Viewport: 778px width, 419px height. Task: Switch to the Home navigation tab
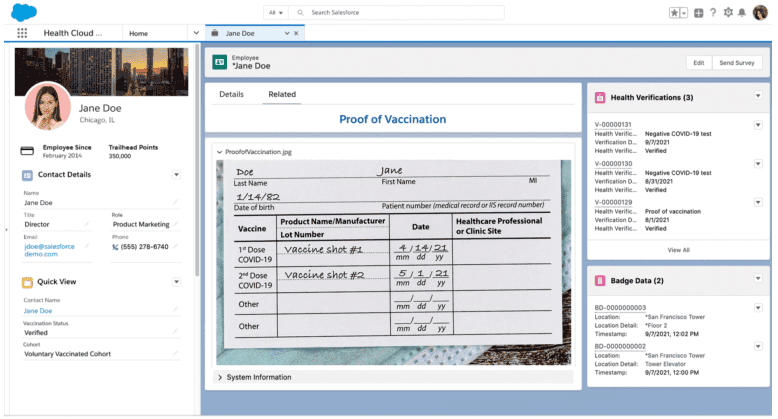tap(138, 33)
